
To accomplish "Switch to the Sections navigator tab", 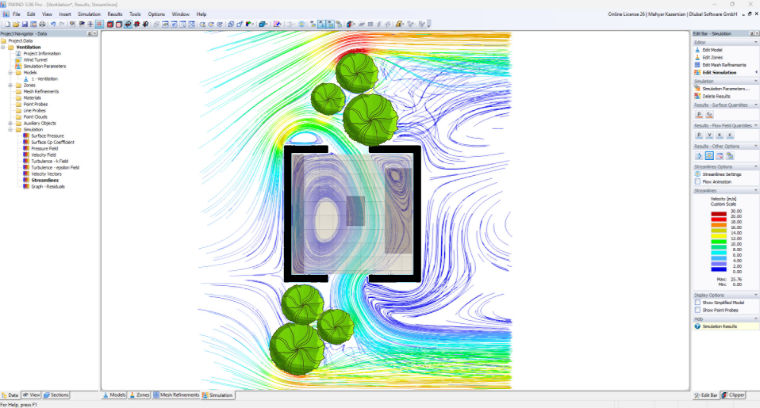I will click(57, 395).
